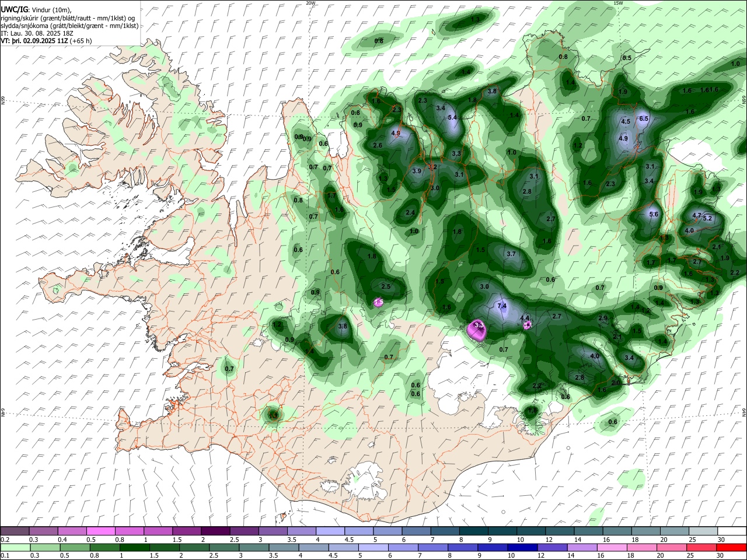This screenshot has height=560, width=747.
Task: Click the light pink swatch labeled 16 in rain scale
Action: (x=612, y=547)
